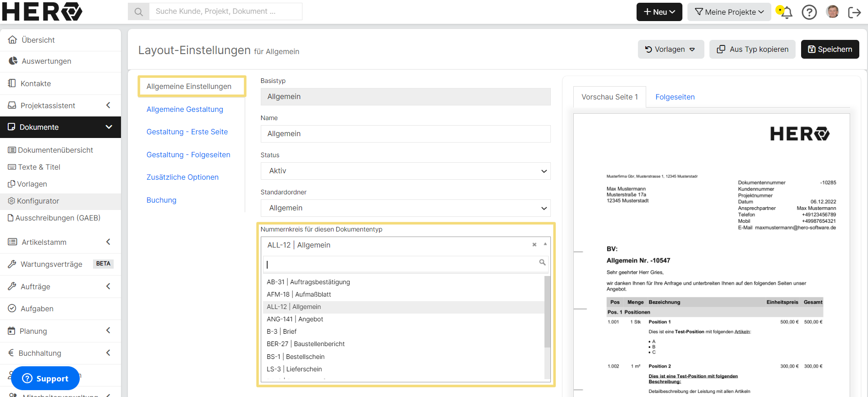Click the Aufgaben checkmark circle icon

(x=12, y=309)
